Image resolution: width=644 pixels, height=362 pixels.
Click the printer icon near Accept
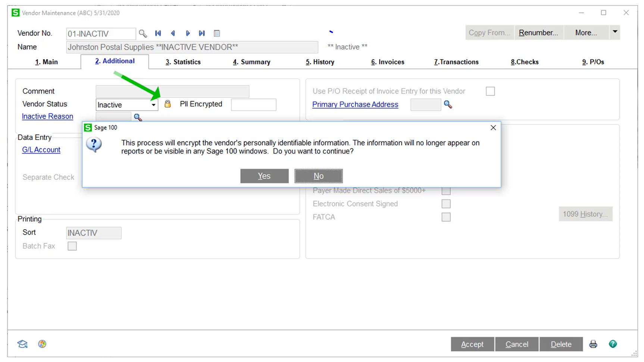593,344
